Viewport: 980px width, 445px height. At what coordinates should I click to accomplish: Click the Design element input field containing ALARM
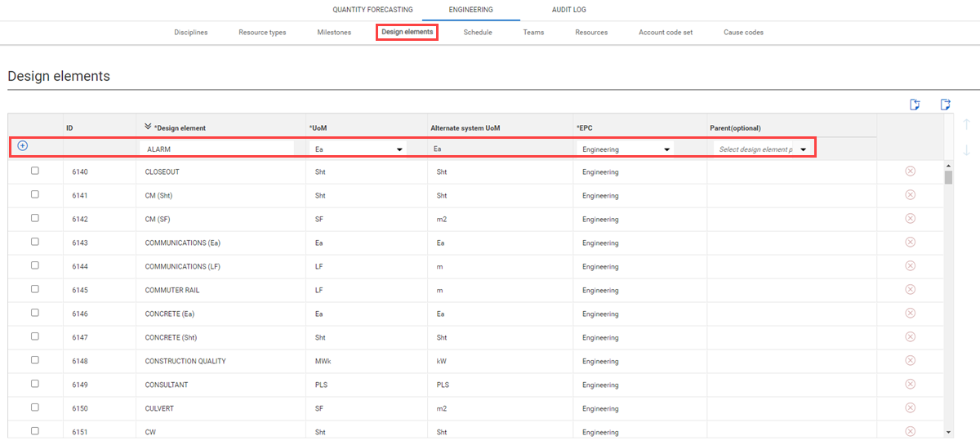click(216, 149)
